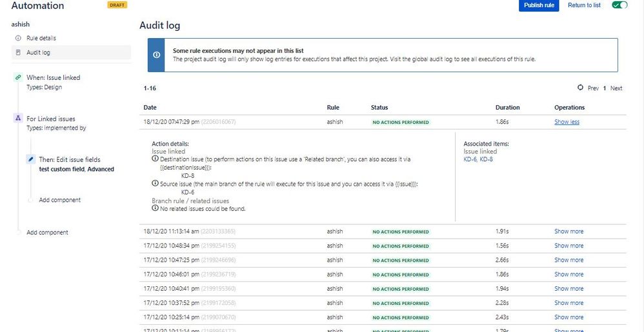The width and height of the screenshot is (644, 332).
Task: Click the Rule column header
Action: coord(333,108)
